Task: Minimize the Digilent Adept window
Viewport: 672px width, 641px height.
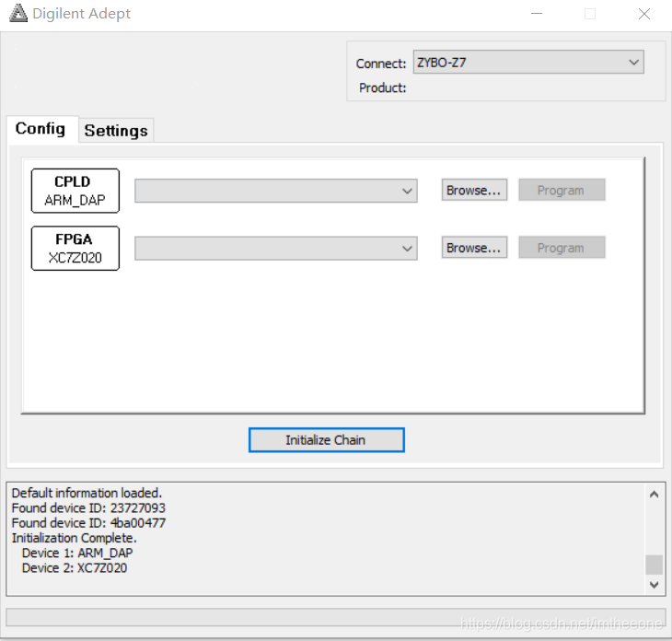Action: tap(537, 14)
